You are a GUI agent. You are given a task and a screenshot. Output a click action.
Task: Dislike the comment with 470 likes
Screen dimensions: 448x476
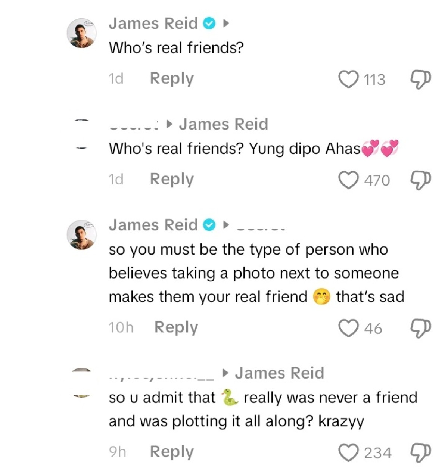coord(420,180)
